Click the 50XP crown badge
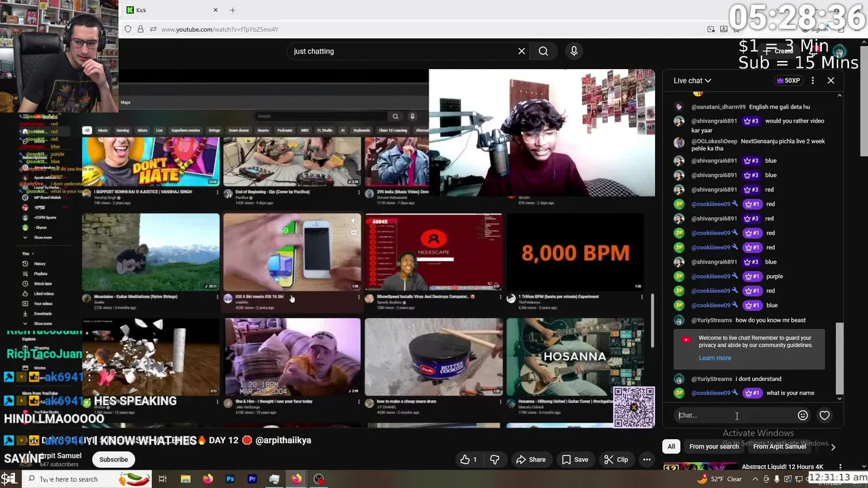The height and width of the screenshot is (488, 868). click(789, 81)
